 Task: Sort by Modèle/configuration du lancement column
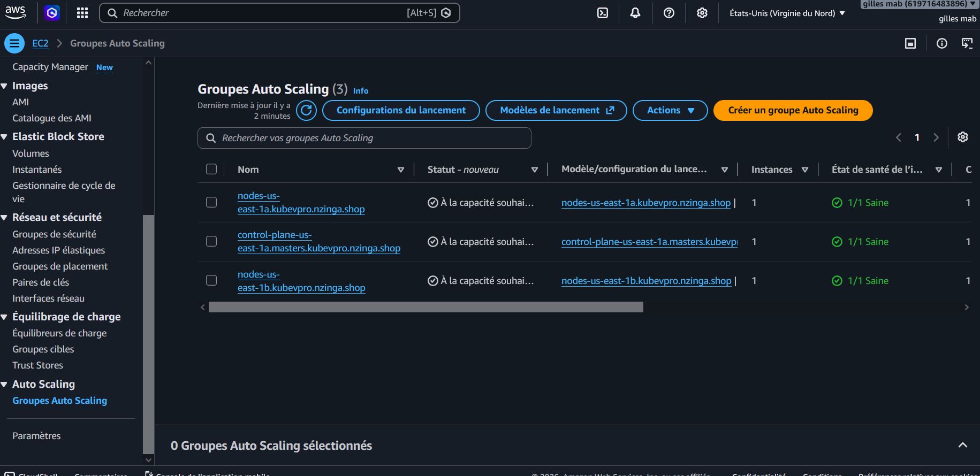click(x=725, y=170)
